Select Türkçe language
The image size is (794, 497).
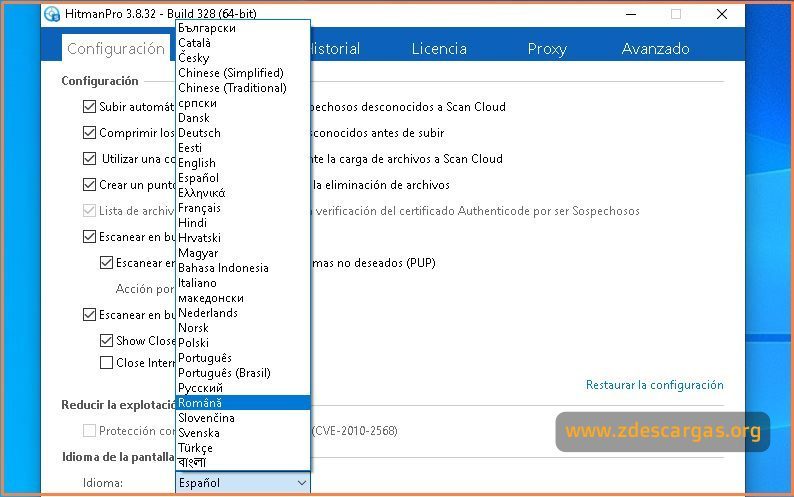(243, 448)
